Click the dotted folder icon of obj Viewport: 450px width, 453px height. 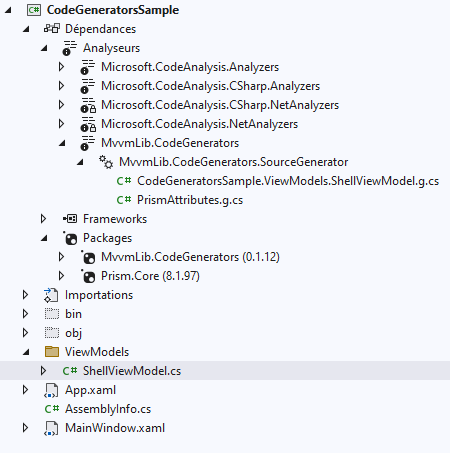[52, 333]
